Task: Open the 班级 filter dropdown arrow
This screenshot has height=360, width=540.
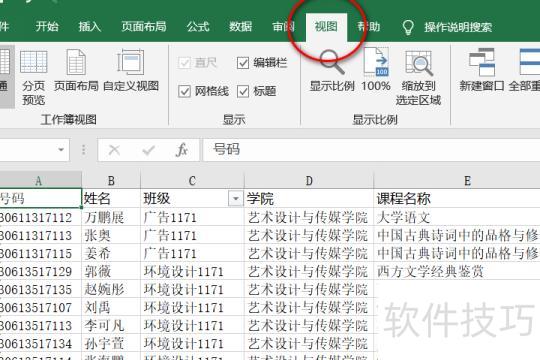Action: coord(236,199)
